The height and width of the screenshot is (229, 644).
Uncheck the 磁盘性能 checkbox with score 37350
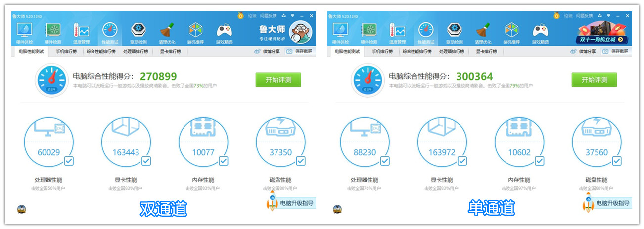point(301,161)
